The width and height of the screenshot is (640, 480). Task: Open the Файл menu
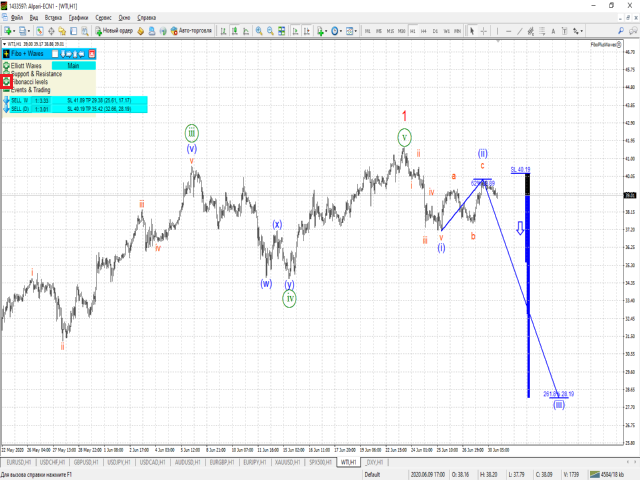[17, 18]
